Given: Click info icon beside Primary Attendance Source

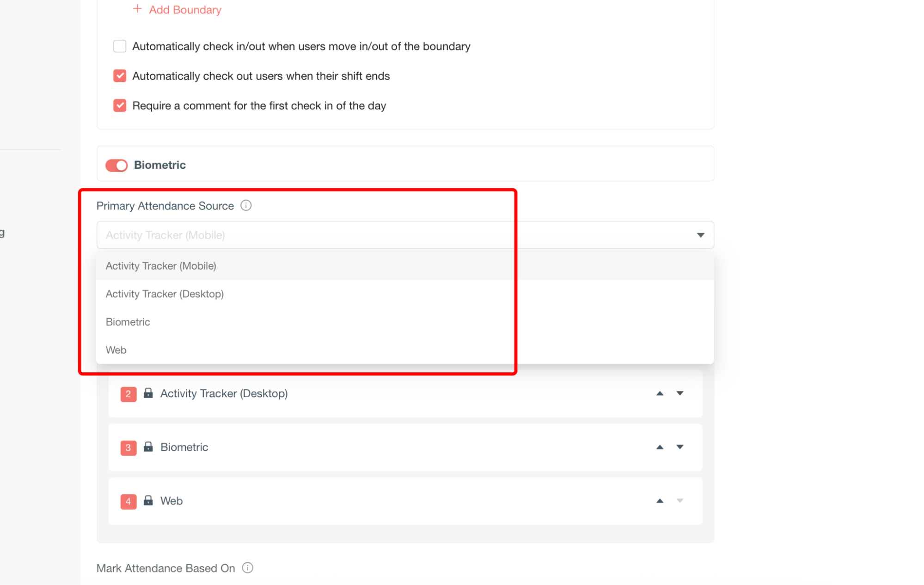Looking at the screenshot, I should (x=246, y=205).
